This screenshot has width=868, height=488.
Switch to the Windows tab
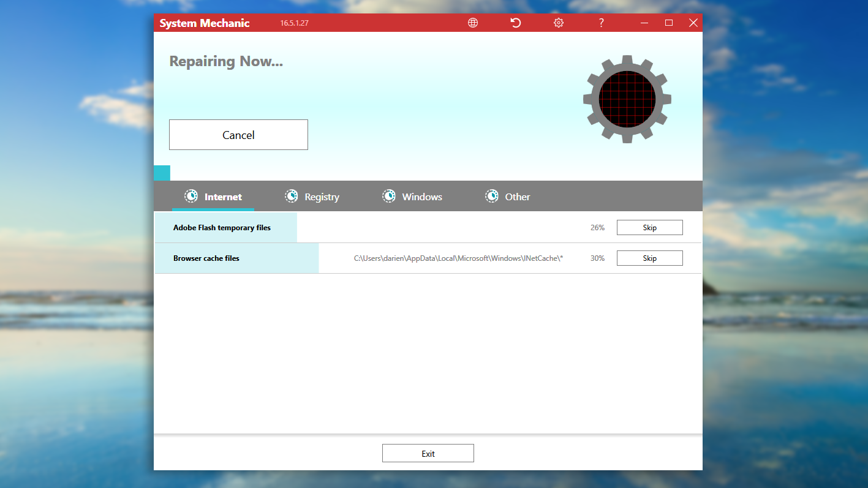(x=412, y=197)
